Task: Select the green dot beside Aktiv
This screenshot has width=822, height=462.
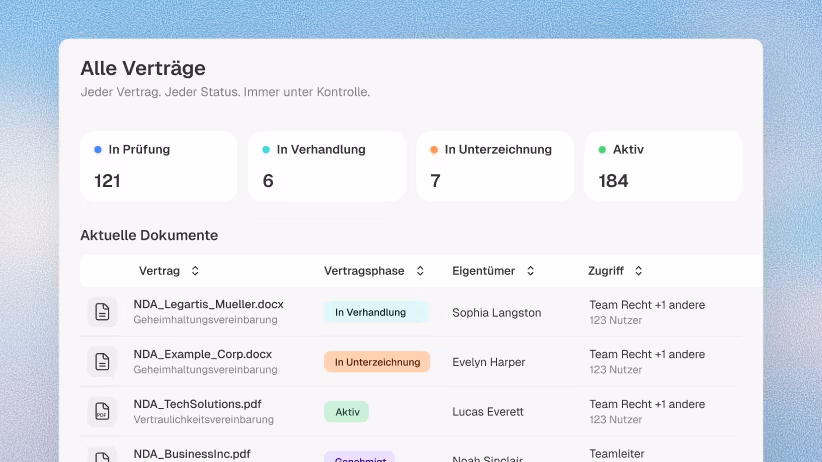Action: [602, 149]
